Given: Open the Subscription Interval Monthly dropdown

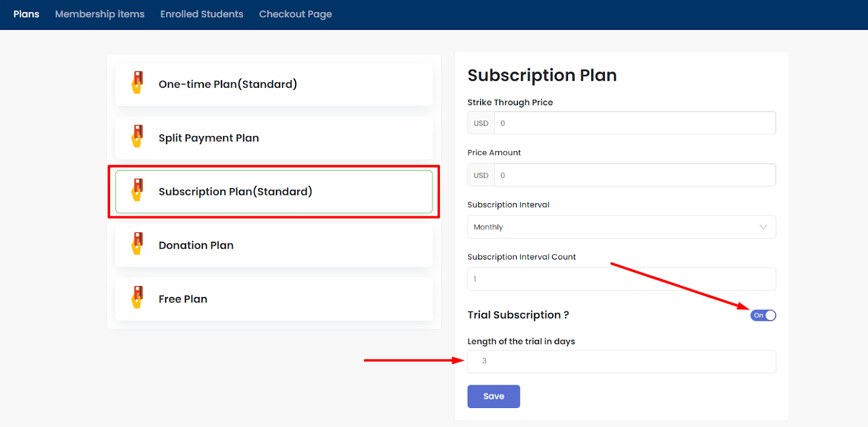Looking at the screenshot, I should 622,227.
